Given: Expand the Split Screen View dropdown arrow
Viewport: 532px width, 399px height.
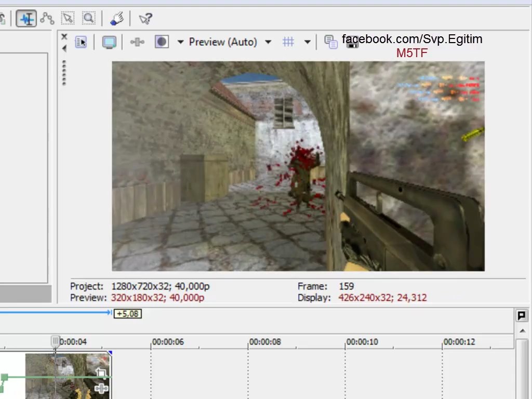Looking at the screenshot, I should [180, 42].
